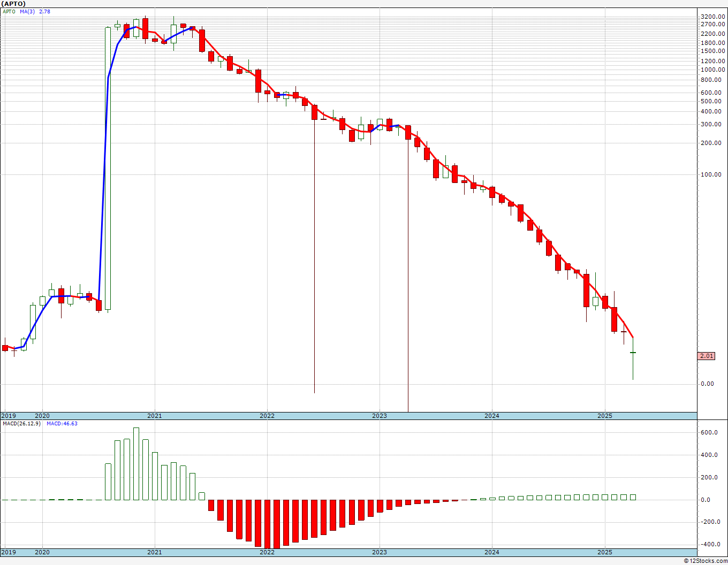This screenshot has height=565, width=728.
Task: Click the tallest green MACD histogram bar
Action: 136,464
